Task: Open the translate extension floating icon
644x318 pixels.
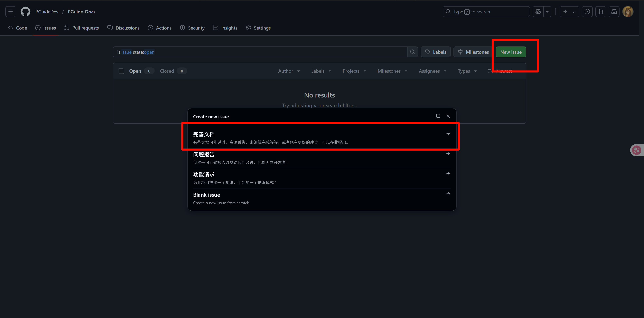Action: tap(636, 150)
